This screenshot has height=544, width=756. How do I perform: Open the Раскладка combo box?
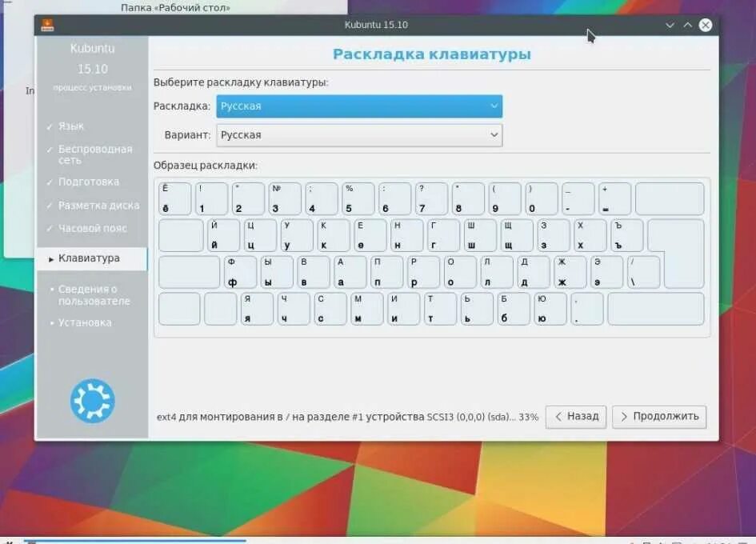(x=359, y=106)
